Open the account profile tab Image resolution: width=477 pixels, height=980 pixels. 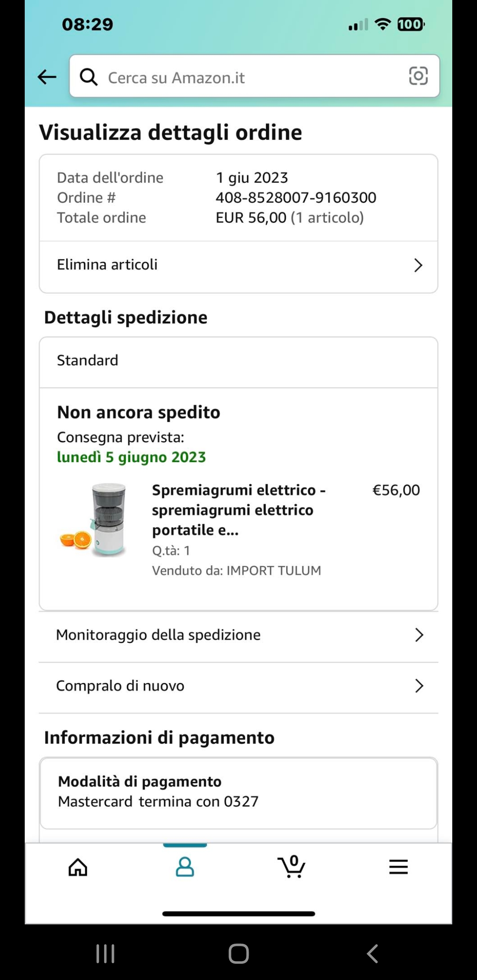(185, 867)
